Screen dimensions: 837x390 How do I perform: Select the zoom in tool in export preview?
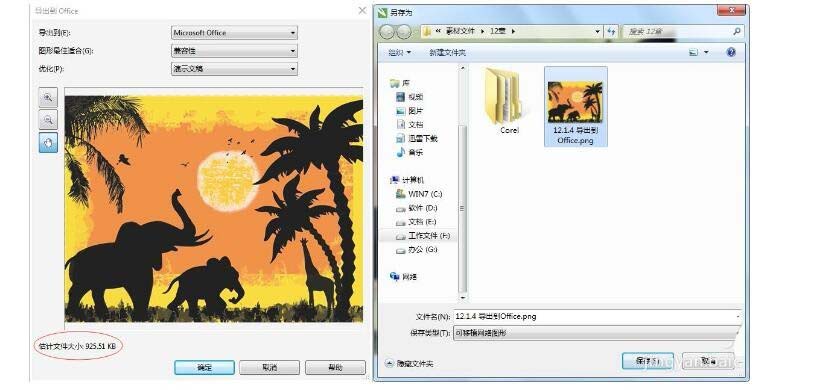[x=48, y=97]
